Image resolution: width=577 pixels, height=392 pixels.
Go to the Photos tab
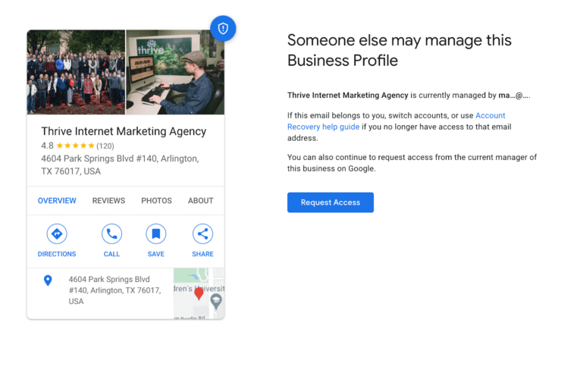point(156,201)
